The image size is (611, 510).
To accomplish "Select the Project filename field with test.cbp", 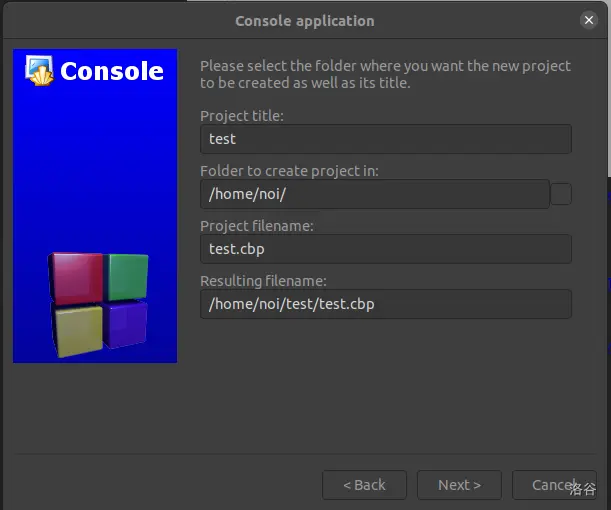I will (385, 249).
